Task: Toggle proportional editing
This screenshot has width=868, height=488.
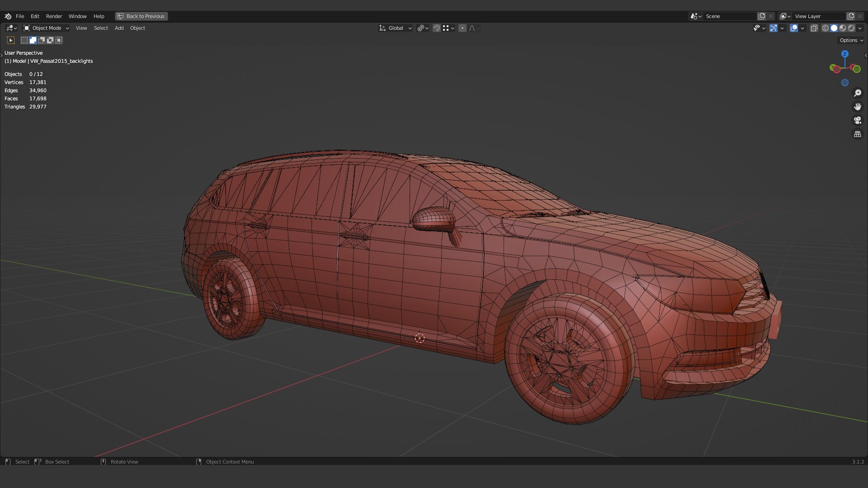Action: click(462, 28)
